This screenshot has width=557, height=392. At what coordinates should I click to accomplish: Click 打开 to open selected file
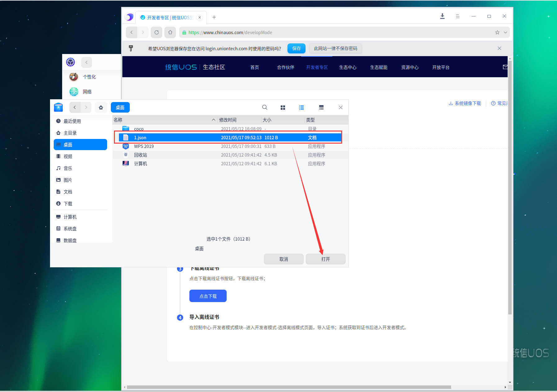(325, 259)
